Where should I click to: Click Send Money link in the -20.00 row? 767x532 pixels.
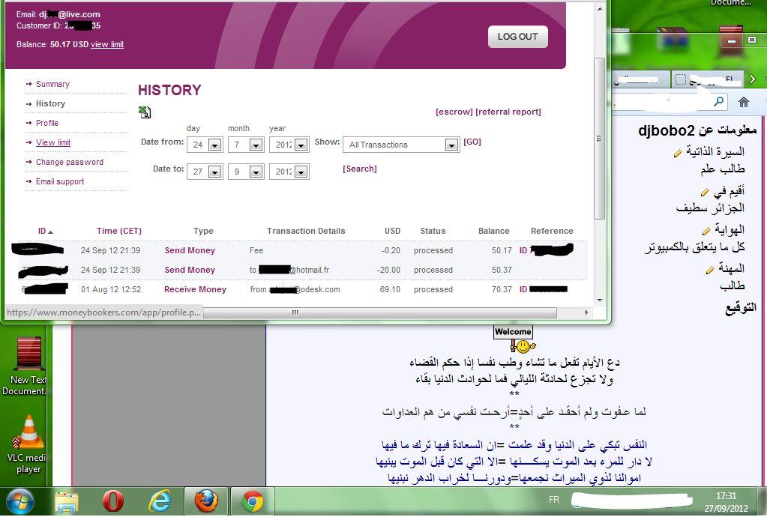190,270
